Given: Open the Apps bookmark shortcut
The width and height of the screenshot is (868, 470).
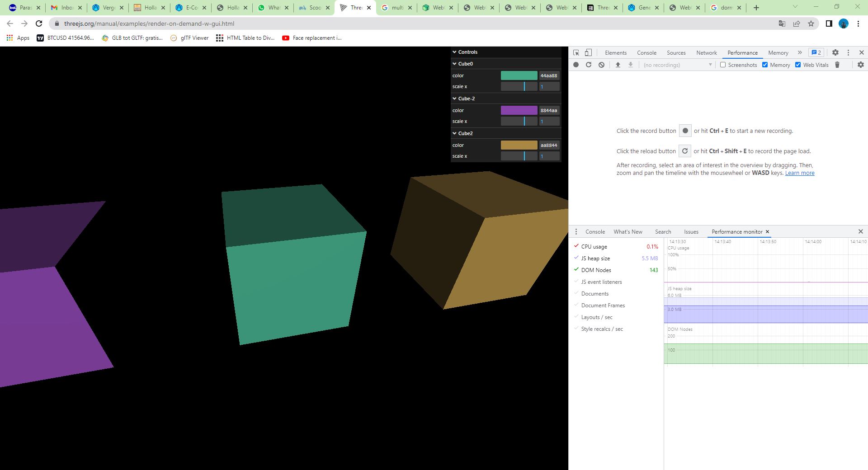Looking at the screenshot, I should tap(18, 38).
